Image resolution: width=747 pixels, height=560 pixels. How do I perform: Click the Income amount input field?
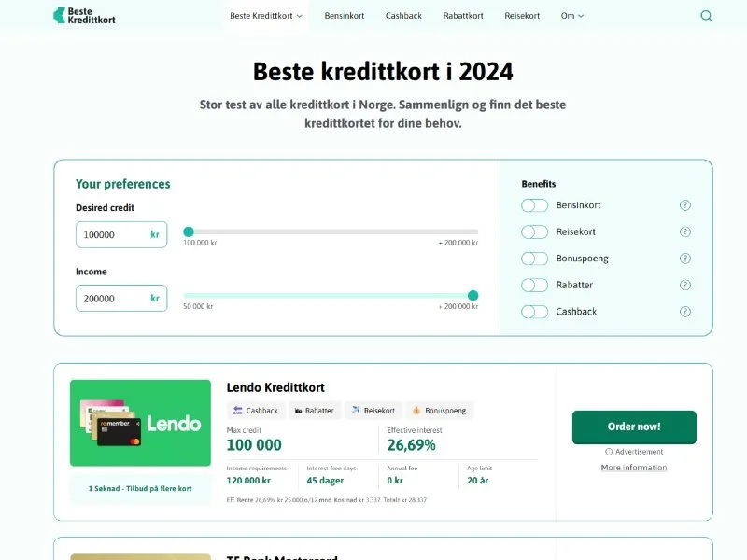point(121,299)
